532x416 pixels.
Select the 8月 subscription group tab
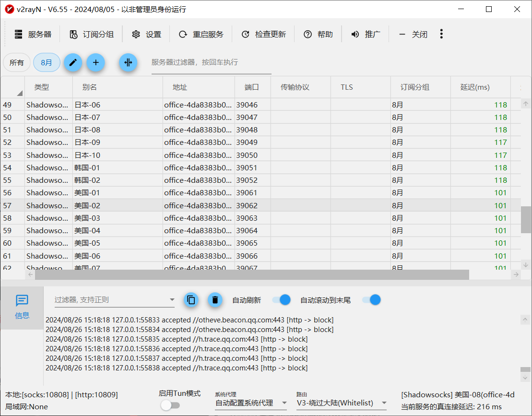(47, 62)
